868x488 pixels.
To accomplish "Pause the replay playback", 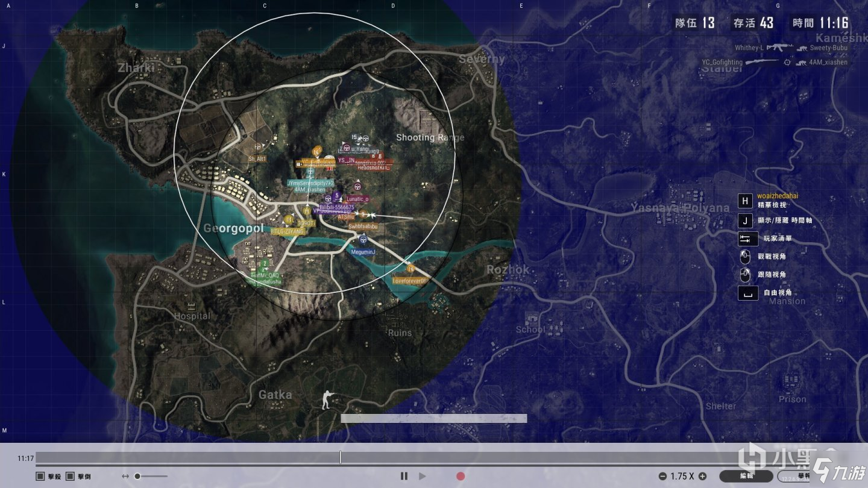I will pyautogui.click(x=404, y=476).
